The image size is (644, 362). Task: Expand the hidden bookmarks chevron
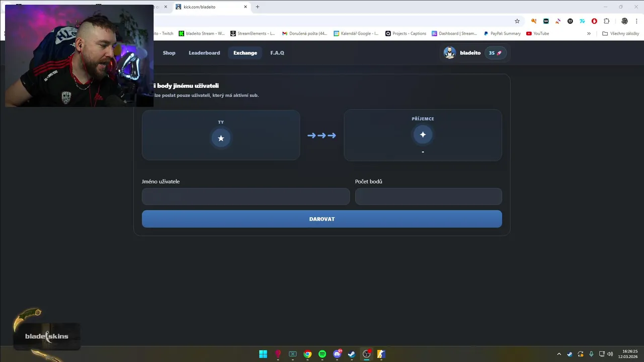tap(589, 34)
